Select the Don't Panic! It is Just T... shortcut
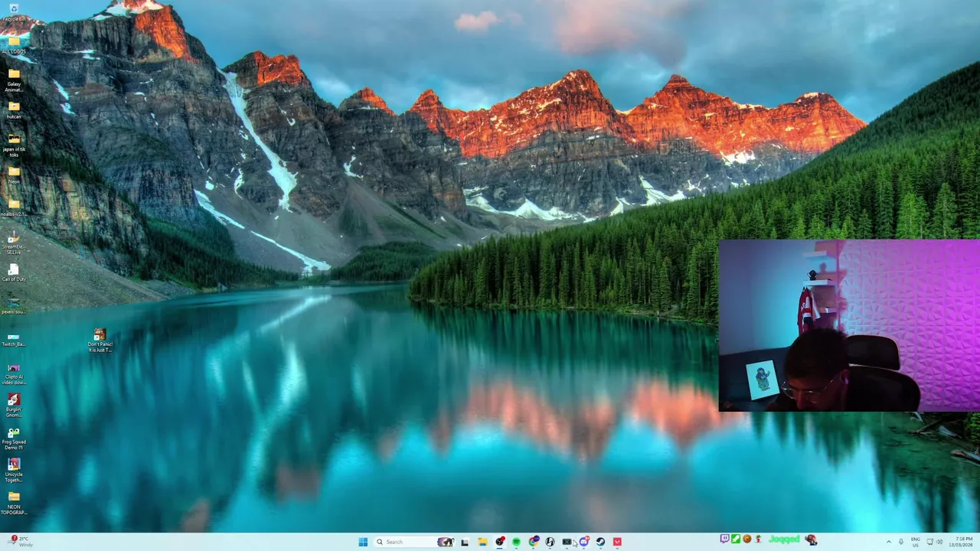The width and height of the screenshot is (980, 551). [100, 341]
